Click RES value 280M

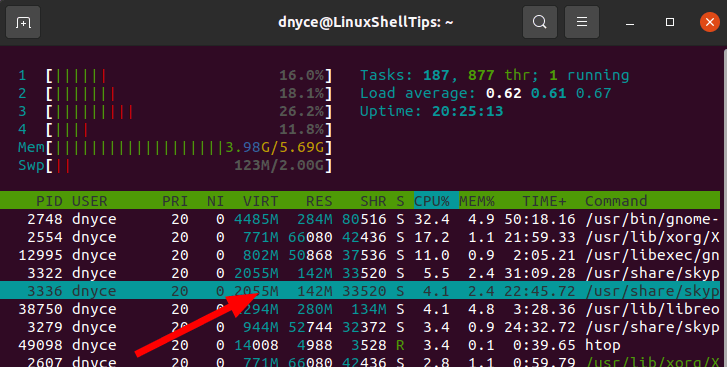[315, 309]
